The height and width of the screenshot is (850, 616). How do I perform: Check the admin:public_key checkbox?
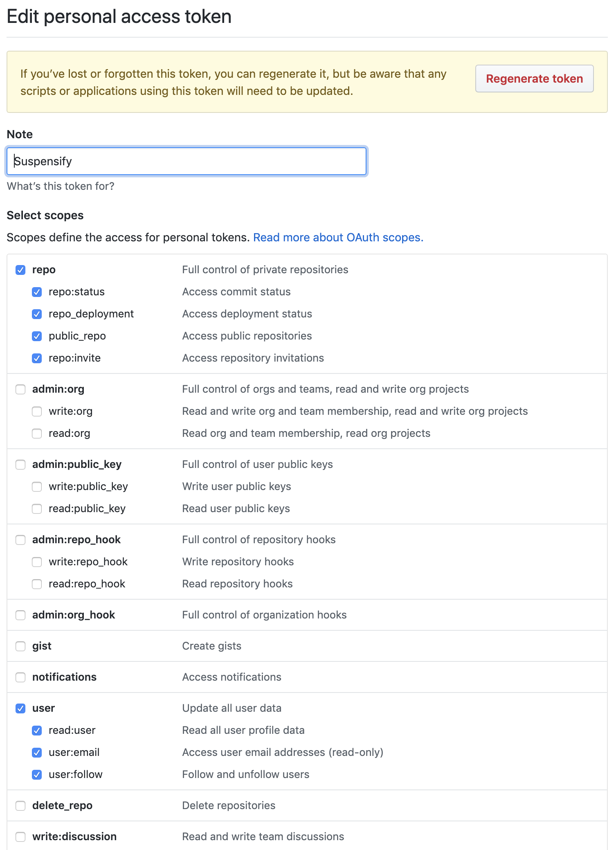point(20,465)
